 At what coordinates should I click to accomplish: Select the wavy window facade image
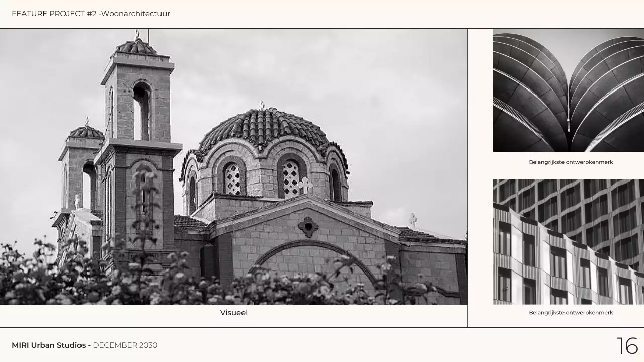568,241
